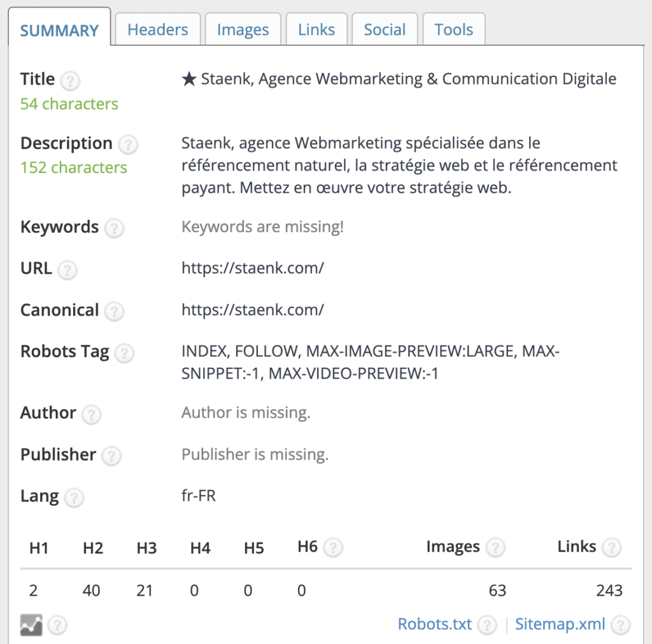Open the Publisher help icon

[x=111, y=456]
